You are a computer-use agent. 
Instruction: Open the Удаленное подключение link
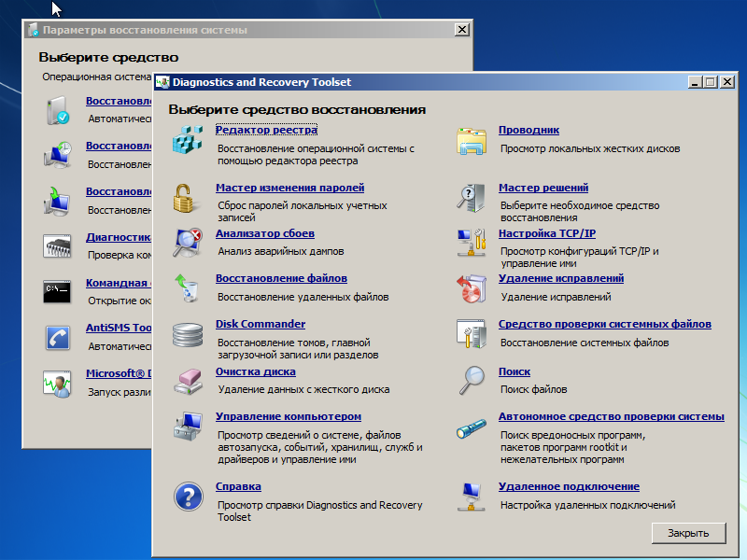pyautogui.click(x=570, y=486)
